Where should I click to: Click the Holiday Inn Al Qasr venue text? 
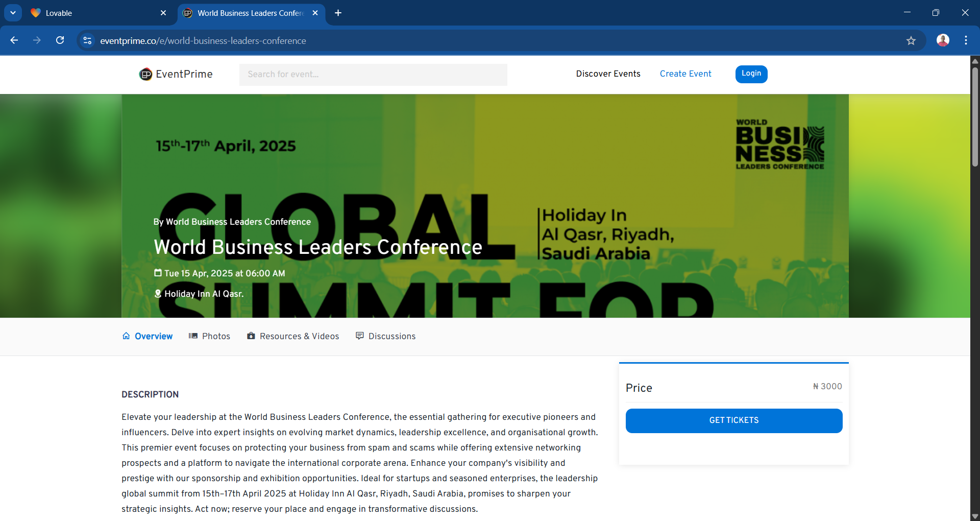click(204, 294)
